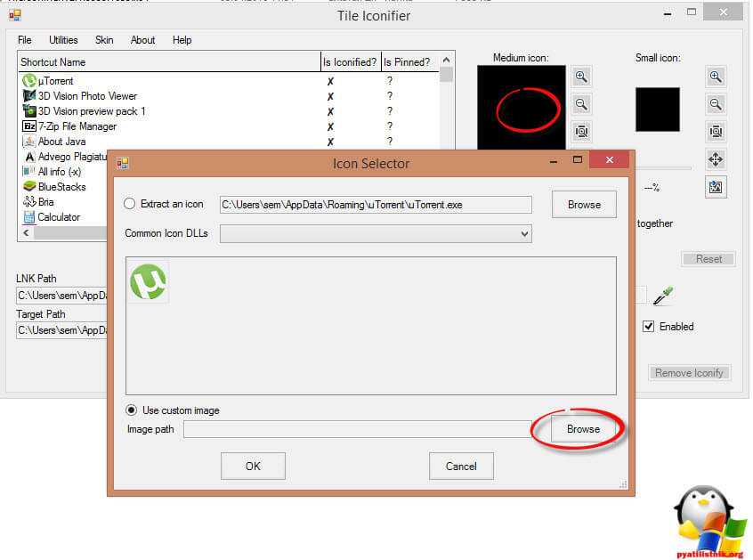Expand the Common Icon DLLs dropdown

[523, 234]
